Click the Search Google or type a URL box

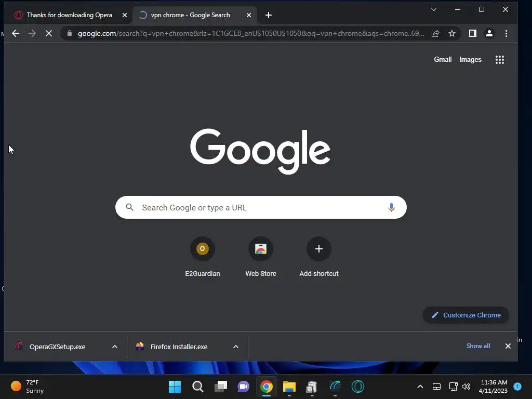[x=261, y=207]
